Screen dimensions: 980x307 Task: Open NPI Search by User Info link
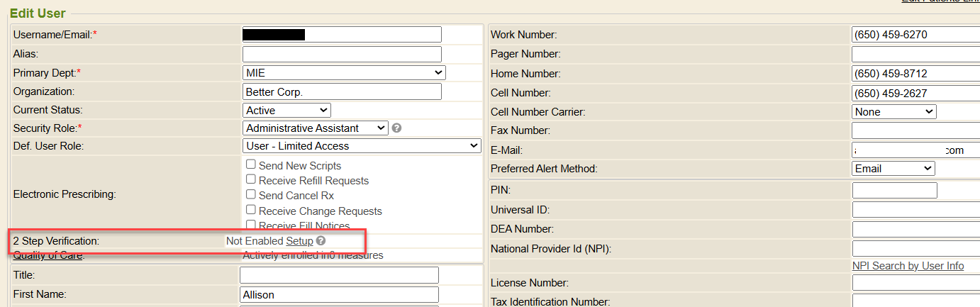[x=908, y=266]
